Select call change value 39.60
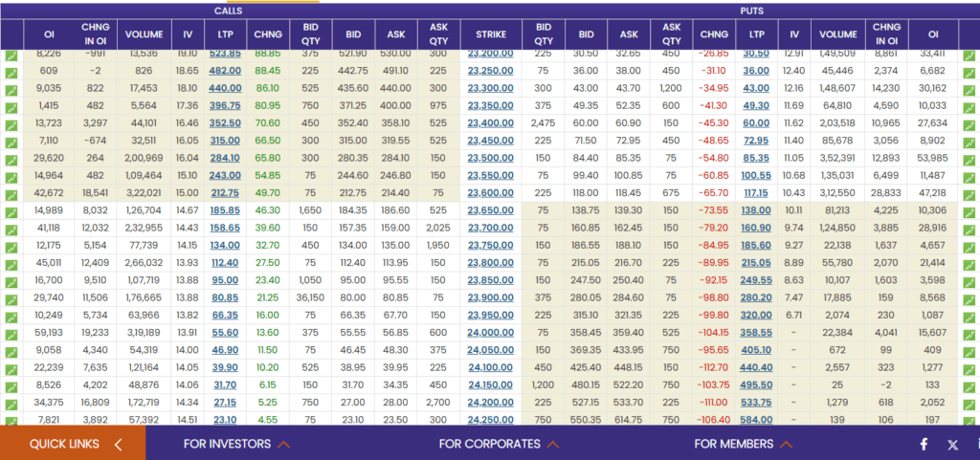The image size is (980, 460). (268, 229)
